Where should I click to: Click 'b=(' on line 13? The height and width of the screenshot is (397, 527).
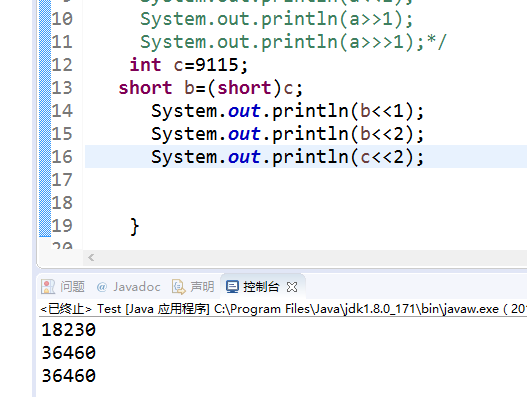200,88
